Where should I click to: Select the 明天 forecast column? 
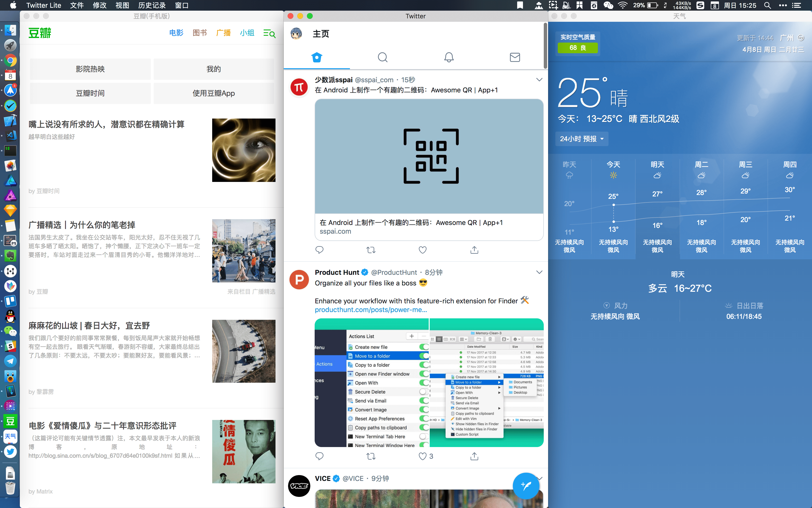657,207
